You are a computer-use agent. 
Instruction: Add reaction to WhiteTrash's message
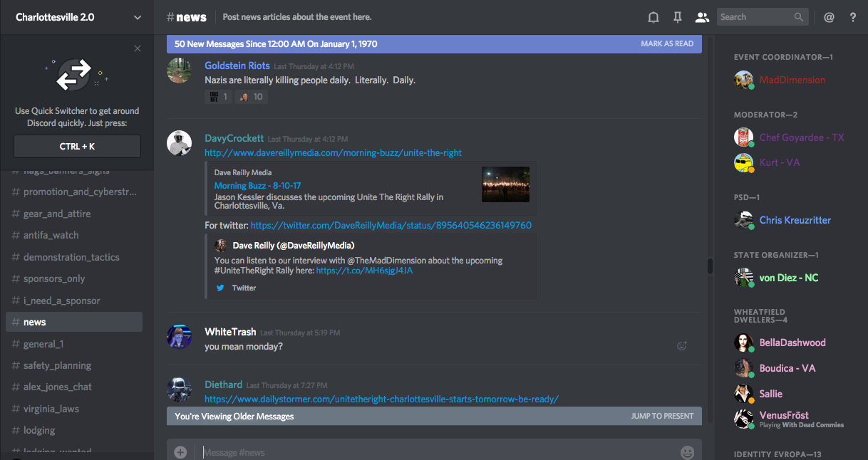pyautogui.click(x=681, y=346)
